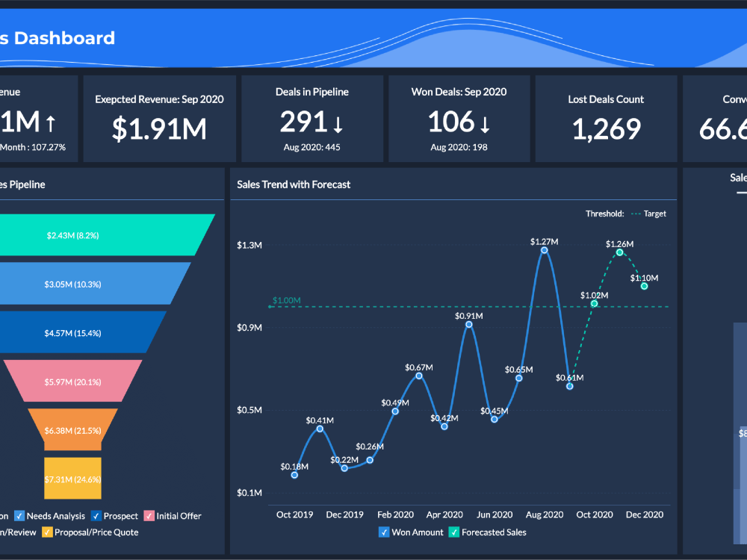747x560 pixels.
Task: Select the $0.91M data point
Action: pos(469,324)
